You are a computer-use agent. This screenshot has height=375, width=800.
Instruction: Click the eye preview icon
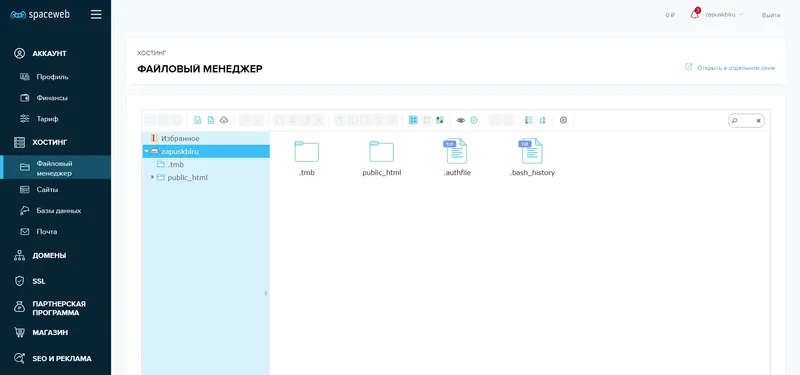(461, 120)
